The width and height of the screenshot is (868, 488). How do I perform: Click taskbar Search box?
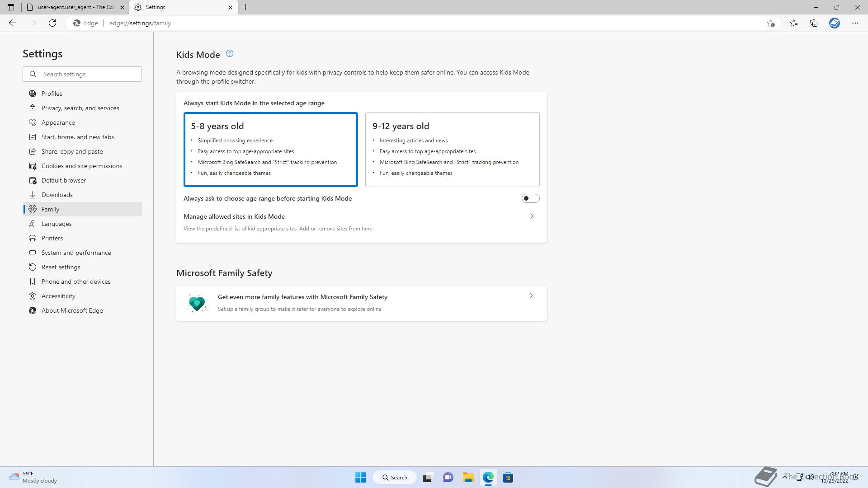(x=395, y=477)
